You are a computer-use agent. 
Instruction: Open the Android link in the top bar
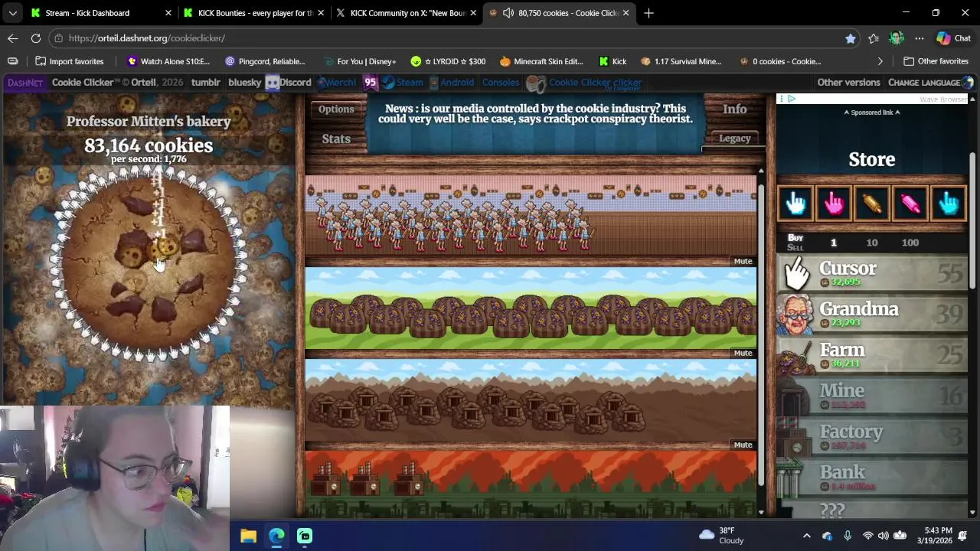coord(450,83)
